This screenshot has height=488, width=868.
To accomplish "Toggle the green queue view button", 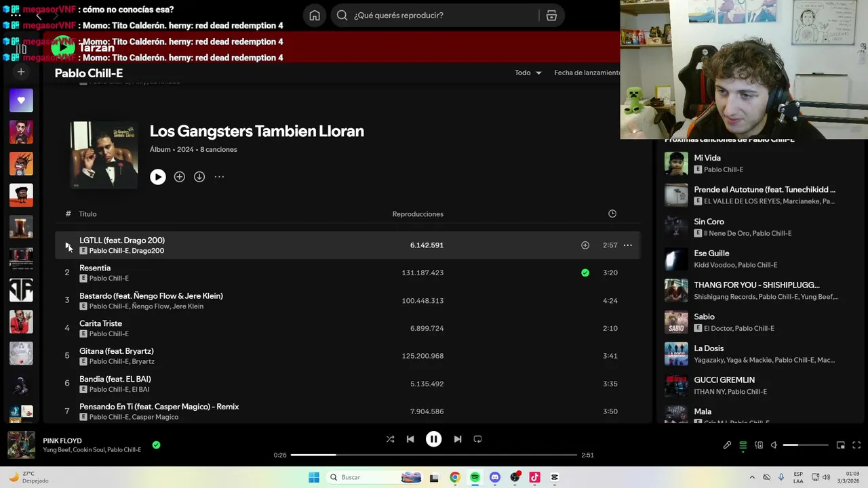I will click(x=743, y=445).
